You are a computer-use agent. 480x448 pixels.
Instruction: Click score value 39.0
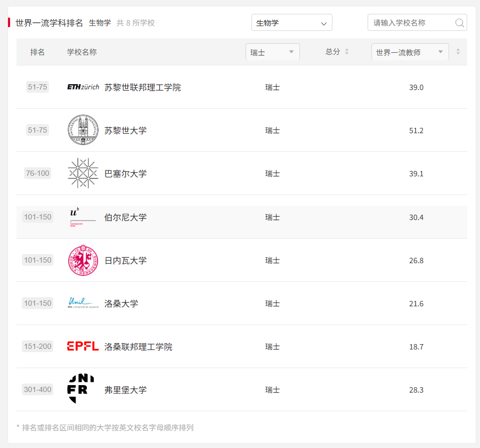tap(416, 87)
